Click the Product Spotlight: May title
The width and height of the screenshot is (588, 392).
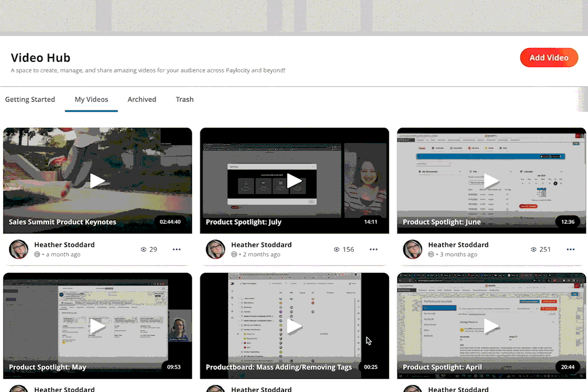(x=47, y=367)
